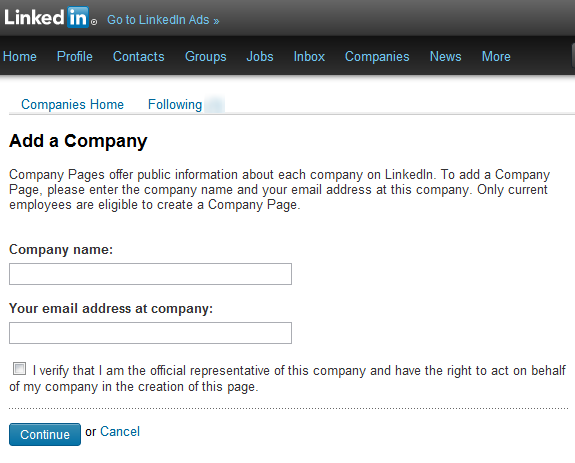The height and width of the screenshot is (463, 575).
Task: Expand the More menu
Action: click(x=496, y=56)
